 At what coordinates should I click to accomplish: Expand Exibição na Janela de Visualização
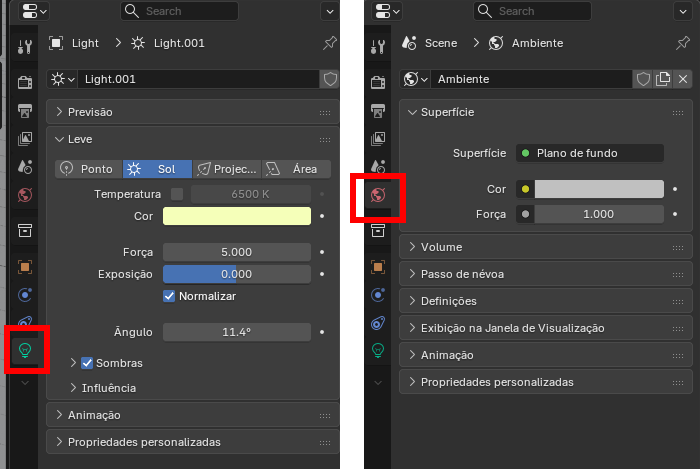click(546, 328)
